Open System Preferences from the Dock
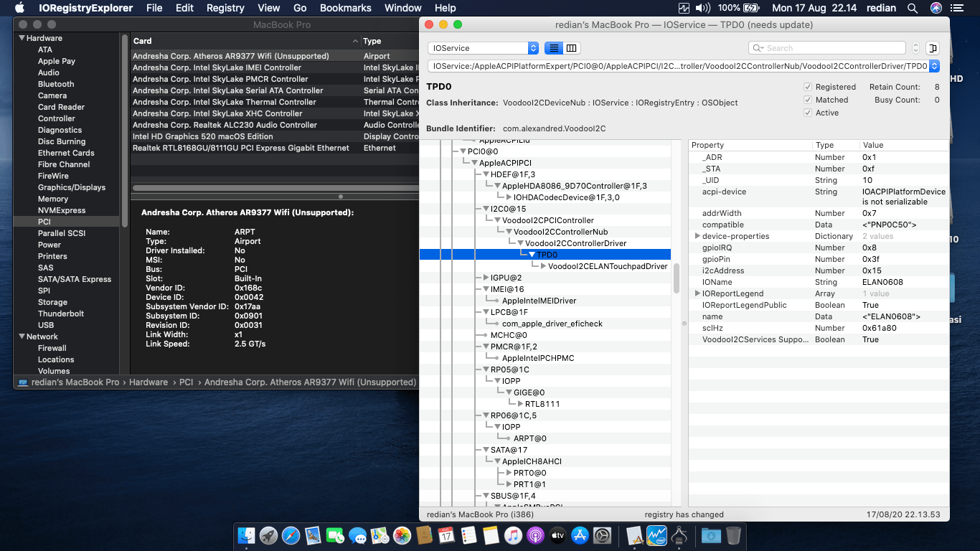Screen dimensions: 980x551 pyautogui.click(x=602, y=535)
